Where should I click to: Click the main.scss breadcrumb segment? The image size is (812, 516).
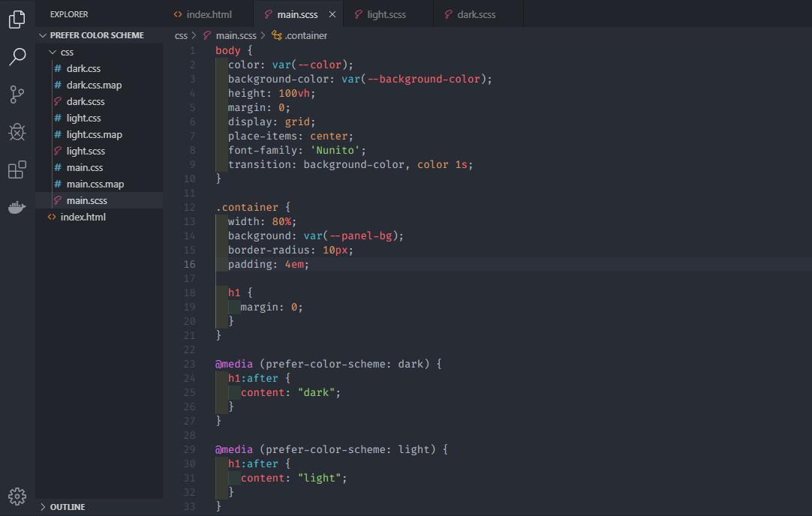click(236, 35)
